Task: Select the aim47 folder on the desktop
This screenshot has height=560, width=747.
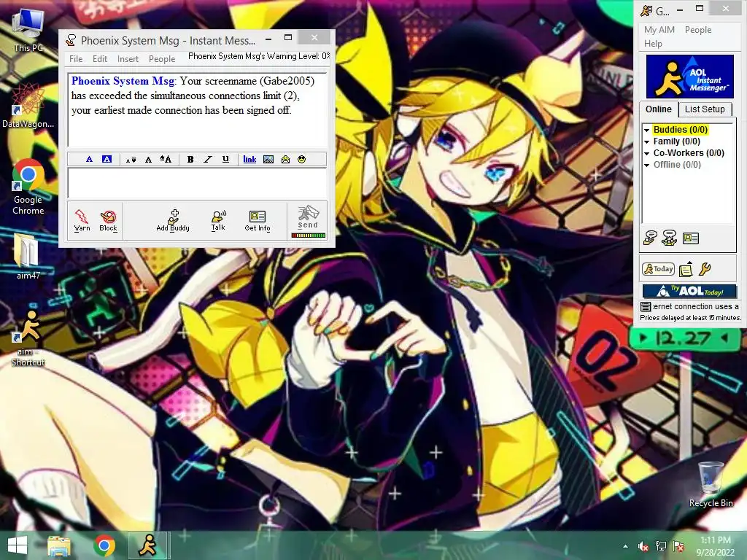Action: pyautogui.click(x=28, y=256)
